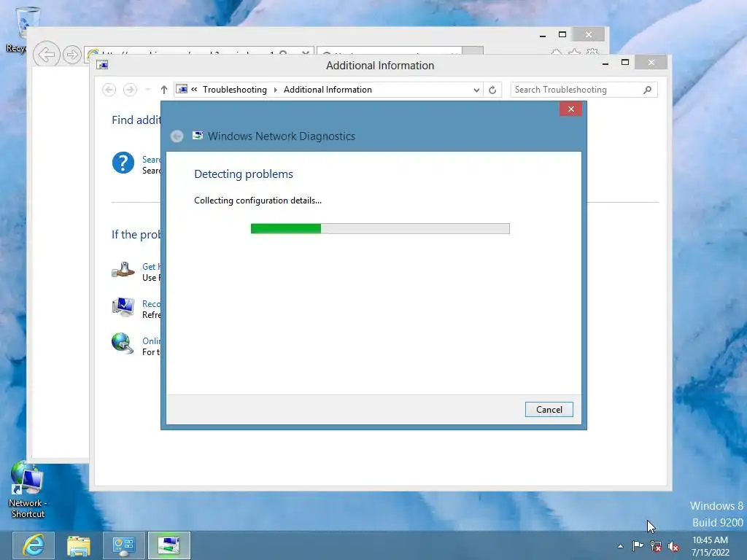Open the address bar history dropdown

476,90
